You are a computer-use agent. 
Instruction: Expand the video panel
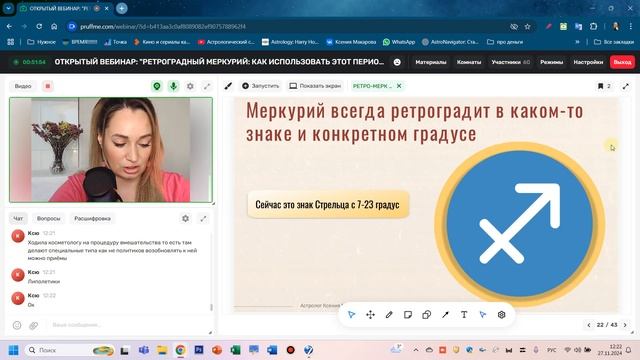point(207,86)
